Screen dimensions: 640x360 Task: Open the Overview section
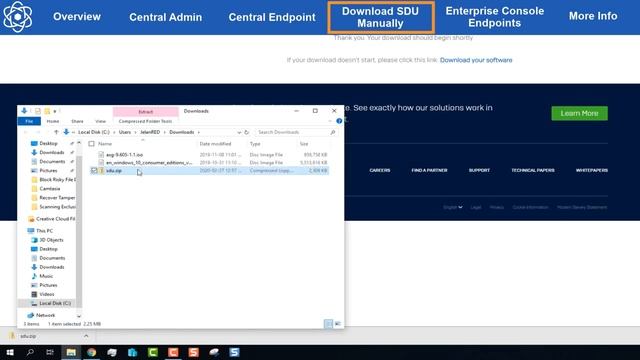pos(77,17)
